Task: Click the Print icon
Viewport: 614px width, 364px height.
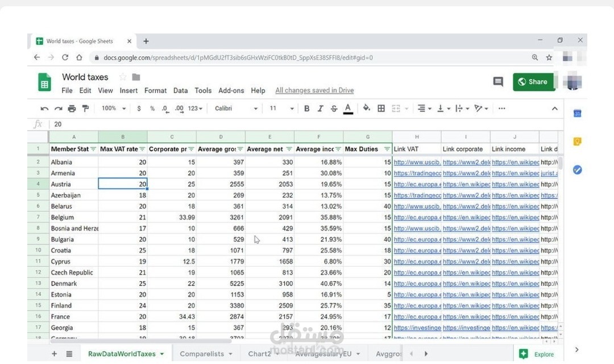Action: [72, 108]
